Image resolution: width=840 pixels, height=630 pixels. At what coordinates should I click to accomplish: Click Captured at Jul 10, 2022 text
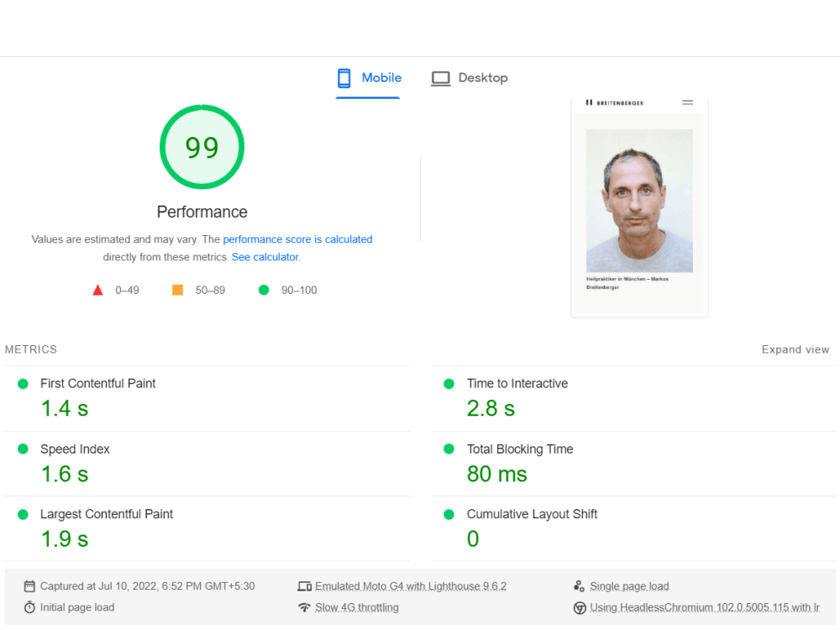point(147,586)
